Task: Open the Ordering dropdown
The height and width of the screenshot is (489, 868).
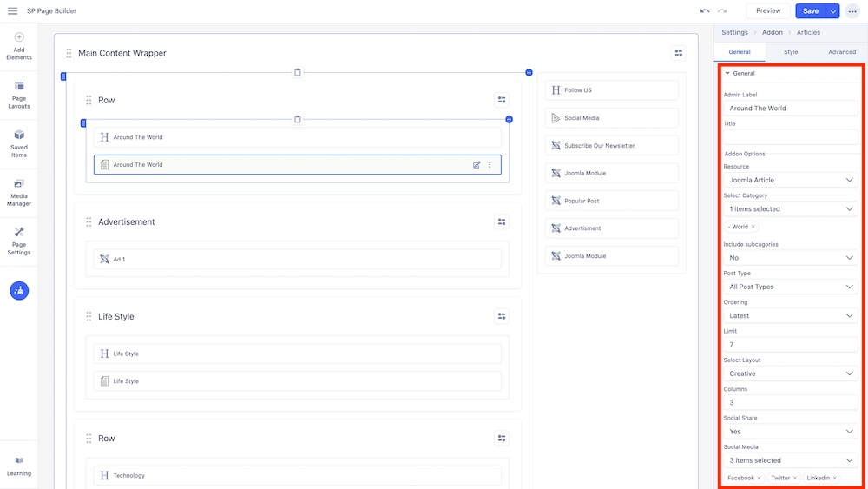Action: pos(790,315)
